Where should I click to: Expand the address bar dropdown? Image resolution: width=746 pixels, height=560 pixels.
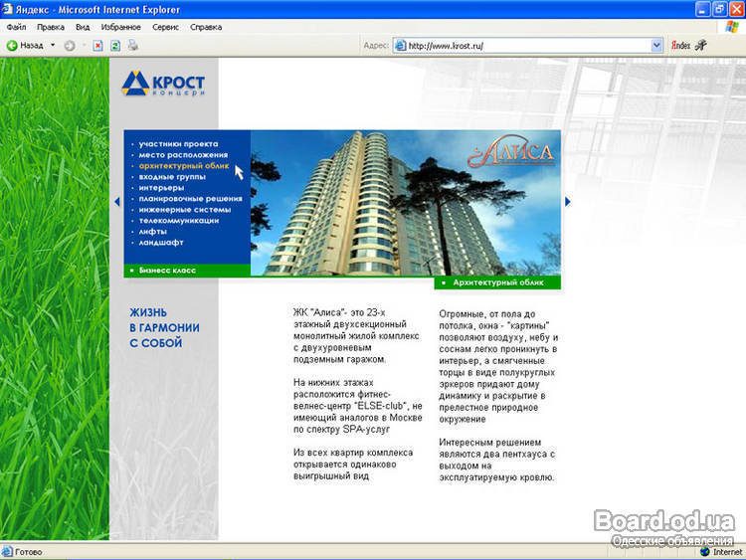click(656, 46)
